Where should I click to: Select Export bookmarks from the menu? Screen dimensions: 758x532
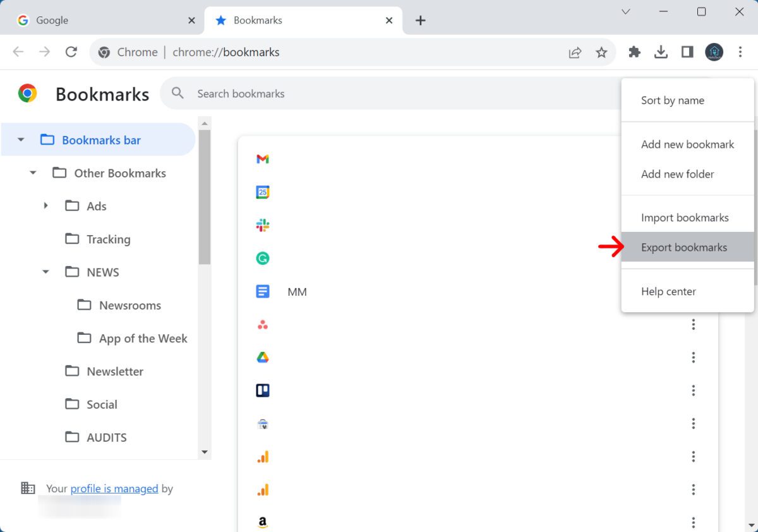pyautogui.click(x=684, y=247)
